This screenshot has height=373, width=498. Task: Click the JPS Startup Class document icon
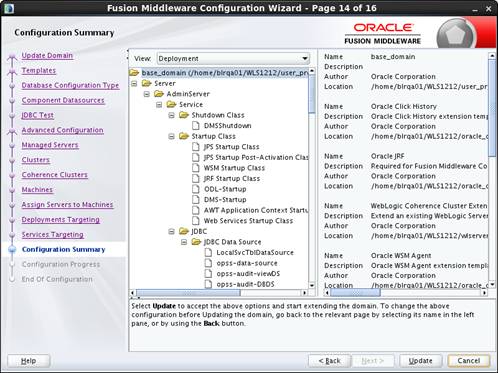click(196, 147)
